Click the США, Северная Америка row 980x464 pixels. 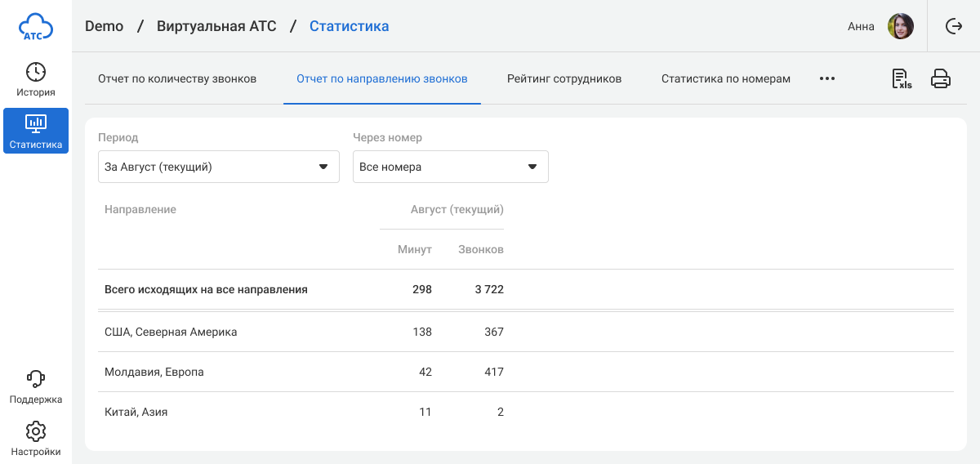(x=171, y=332)
